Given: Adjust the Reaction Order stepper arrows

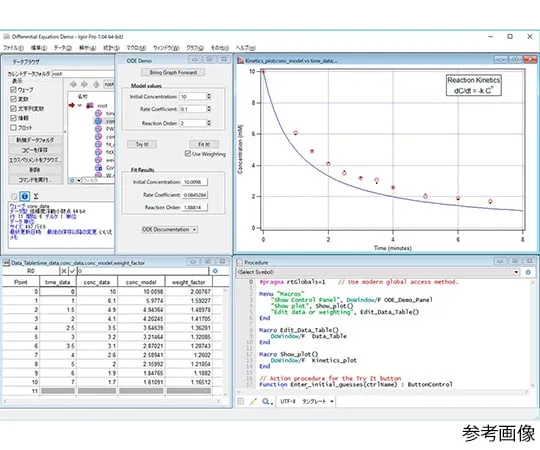Looking at the screenshot, I should (x=209, y=123).
